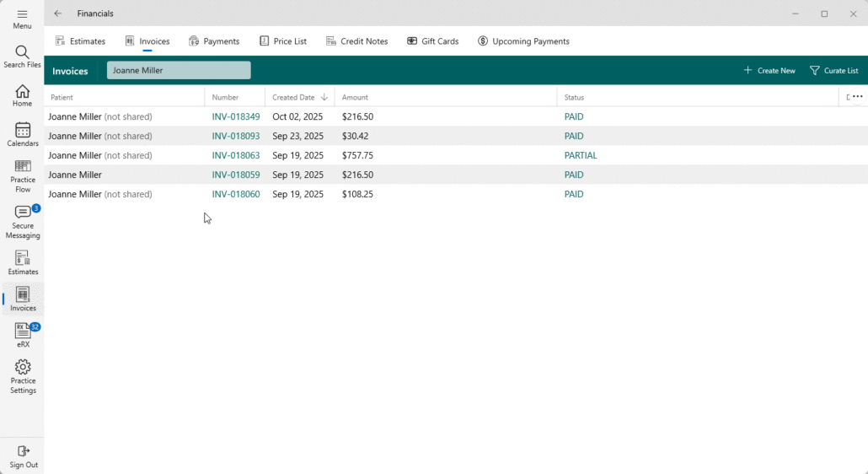Open the Curate List filter
868x474 pixels.
click(x=833, y=71)
